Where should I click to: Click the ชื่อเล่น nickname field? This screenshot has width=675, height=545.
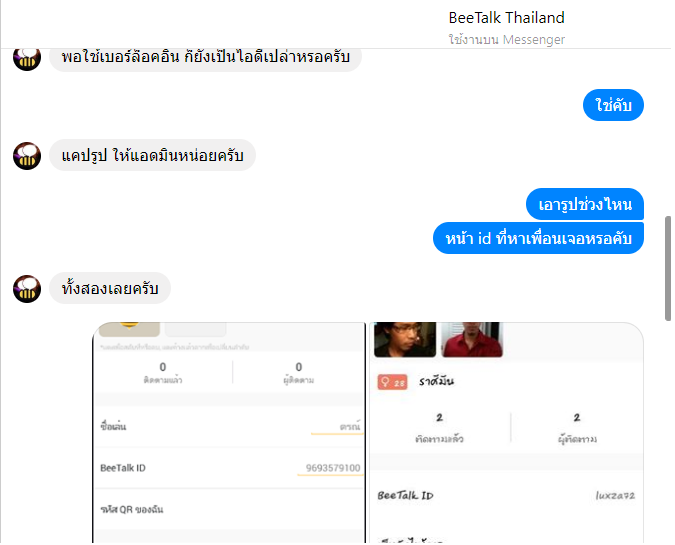point(229,427)
